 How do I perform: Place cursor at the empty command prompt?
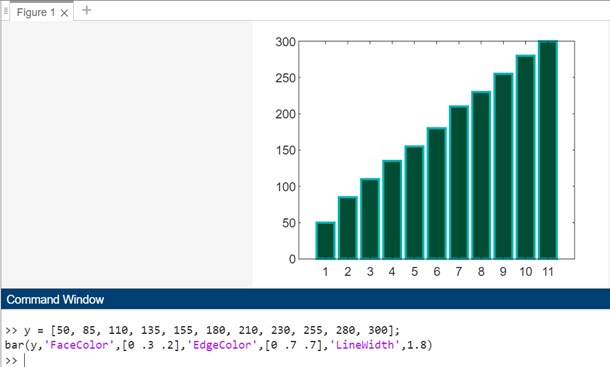[25, 360]
